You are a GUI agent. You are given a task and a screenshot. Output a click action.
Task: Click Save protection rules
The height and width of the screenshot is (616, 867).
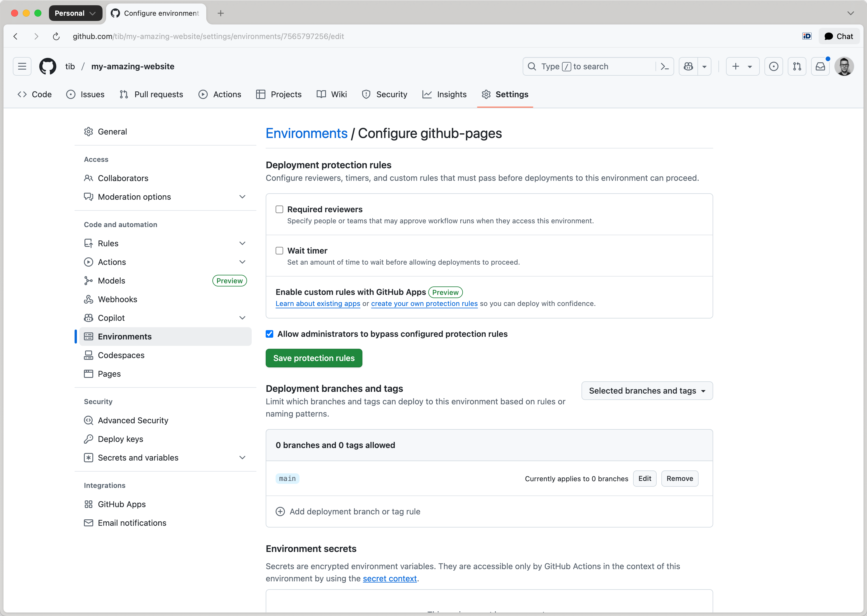pos(314,358)
